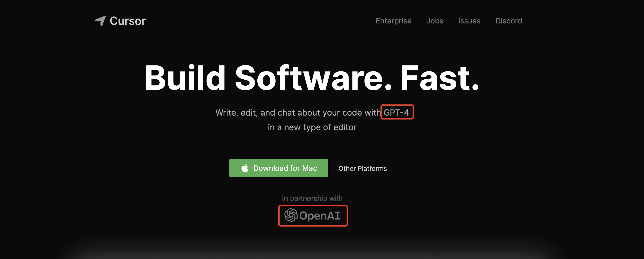
Task: Click the word Software in headline
Action: coord(309,78)
